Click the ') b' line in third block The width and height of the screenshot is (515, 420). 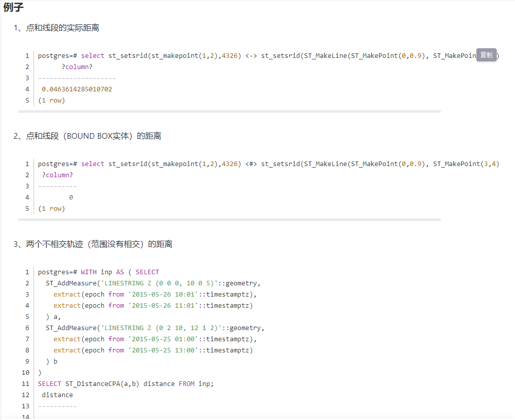(51, 362)
